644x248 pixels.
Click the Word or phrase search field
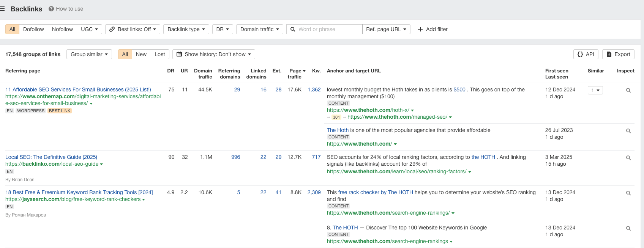click(x=328, y=29)
